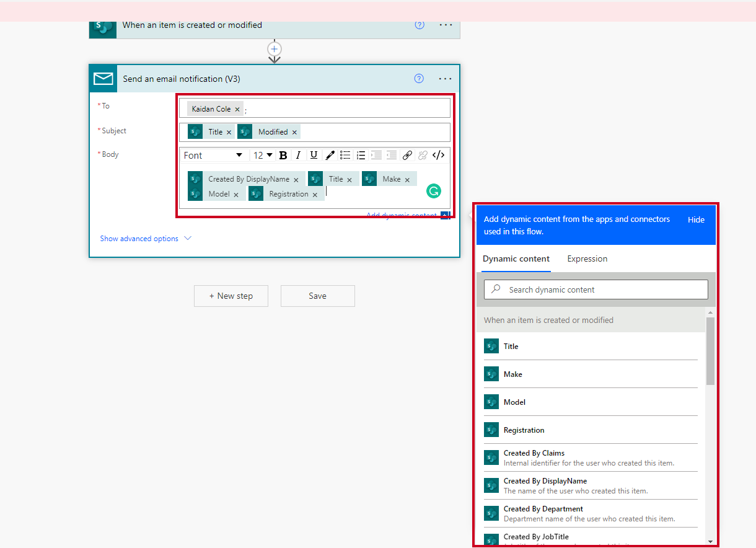The height and width of the screenshot is (548, 756).
Task: Click the scrollbar down arrow in panel
Action: (710, 541)
